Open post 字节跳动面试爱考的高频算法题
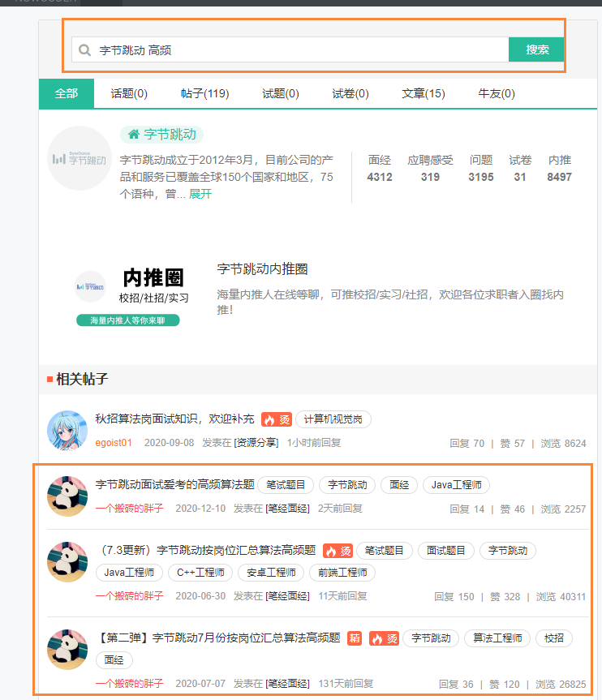The width and height of the screenshot is (602, 700). tap(174, 484)
